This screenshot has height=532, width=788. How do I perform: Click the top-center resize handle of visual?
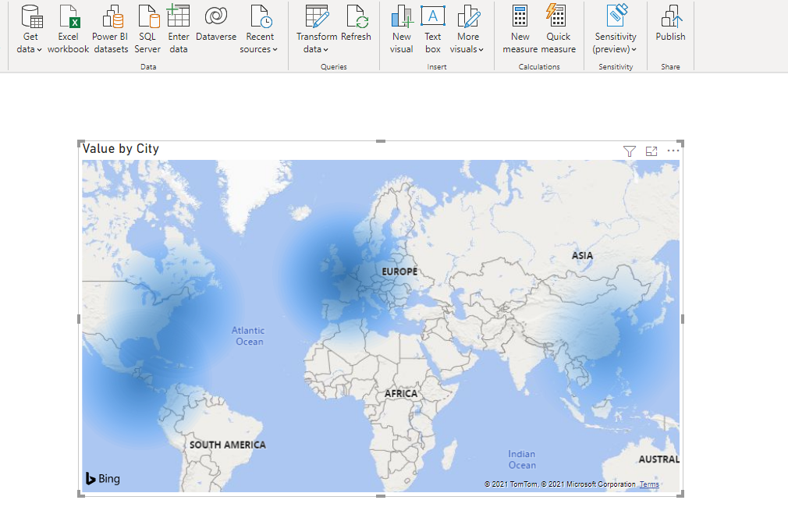[x=381, y=141]
